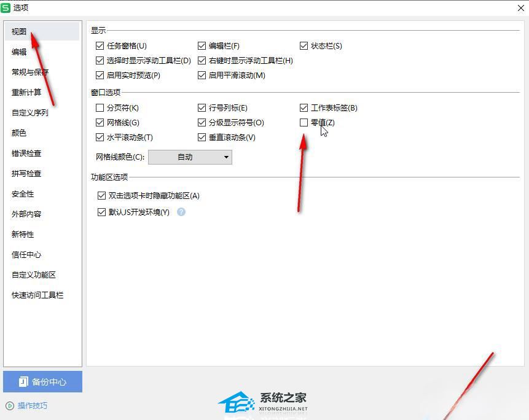
Task: Open 自定义功能区 settings
Action: pos(42,274)
